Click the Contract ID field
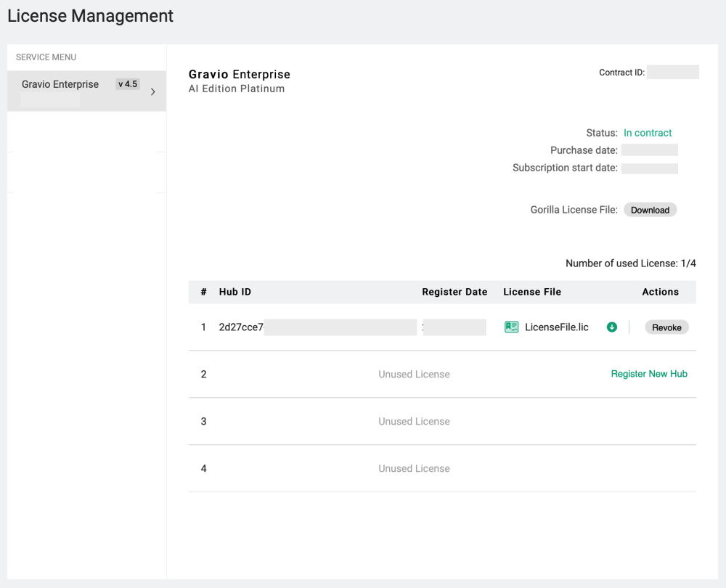This screenshot has width=726, height=588. tap(672, 73)
